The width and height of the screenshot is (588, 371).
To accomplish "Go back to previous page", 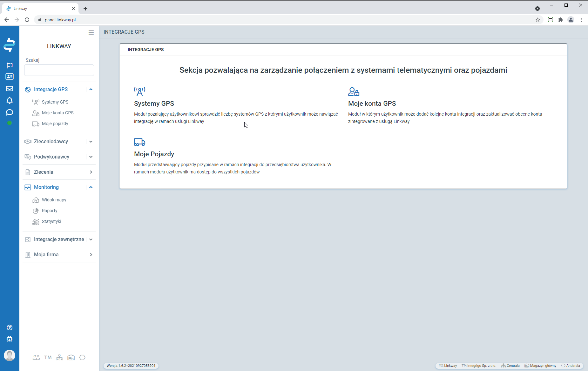I will pyautogui.click(x=7, y=20).
